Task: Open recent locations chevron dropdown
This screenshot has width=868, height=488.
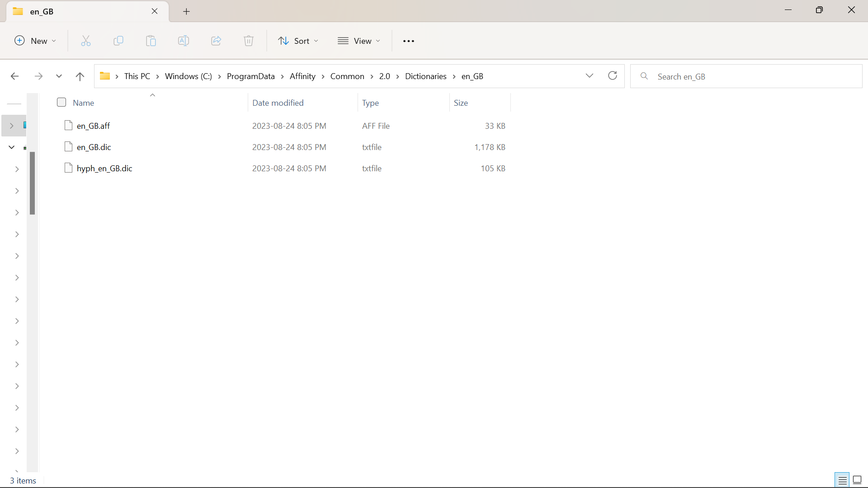Action: coord(59,76)
